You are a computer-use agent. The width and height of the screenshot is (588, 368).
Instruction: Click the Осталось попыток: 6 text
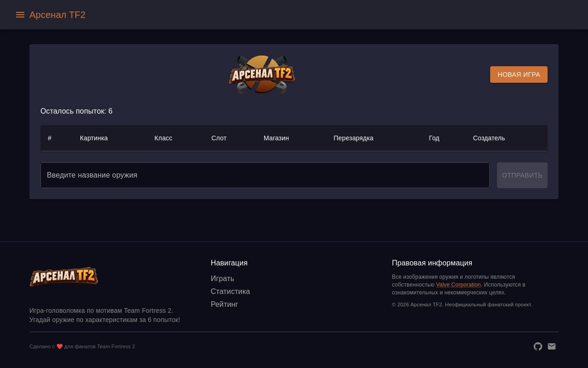click(76, 111)
